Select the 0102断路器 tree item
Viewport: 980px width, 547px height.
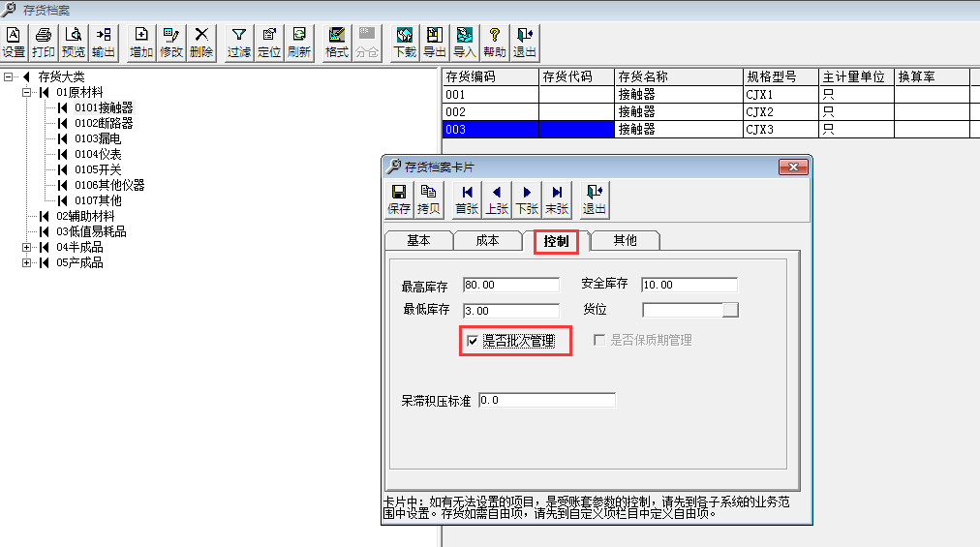(104, 124)
